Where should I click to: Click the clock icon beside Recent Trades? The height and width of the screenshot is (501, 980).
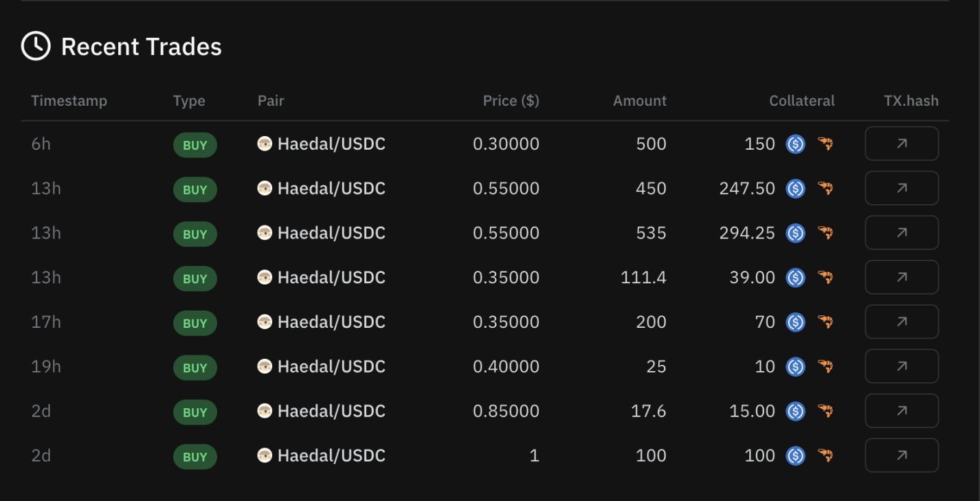pos(36,47)
